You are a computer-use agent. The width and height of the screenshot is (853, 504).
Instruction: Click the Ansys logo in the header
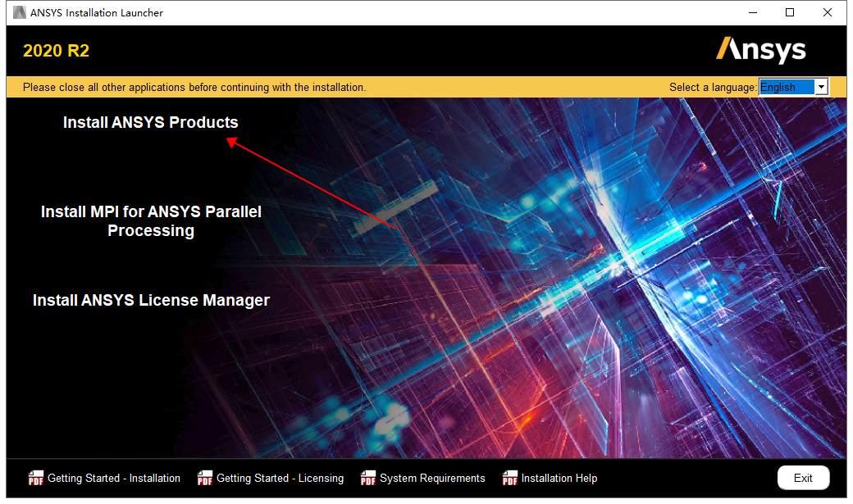pyautogui.click(x=760, y=50)
